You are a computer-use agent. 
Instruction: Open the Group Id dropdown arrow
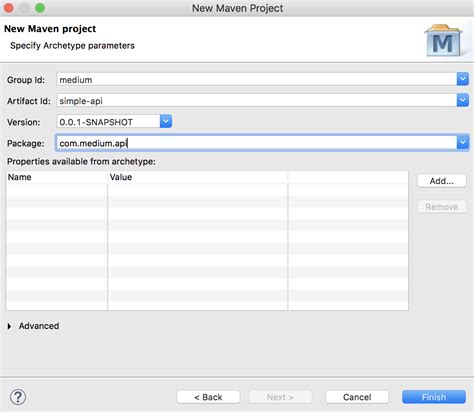click(x=463, y=79)
